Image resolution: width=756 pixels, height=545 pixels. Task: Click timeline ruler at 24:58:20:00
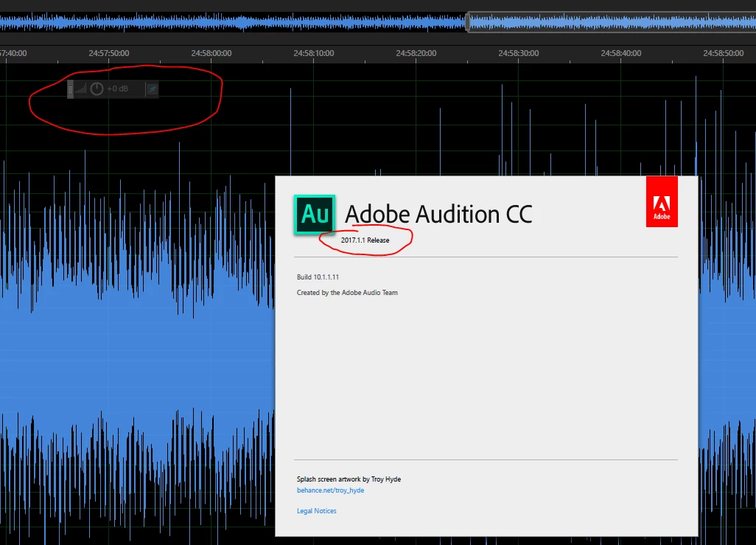click(416, 53)
